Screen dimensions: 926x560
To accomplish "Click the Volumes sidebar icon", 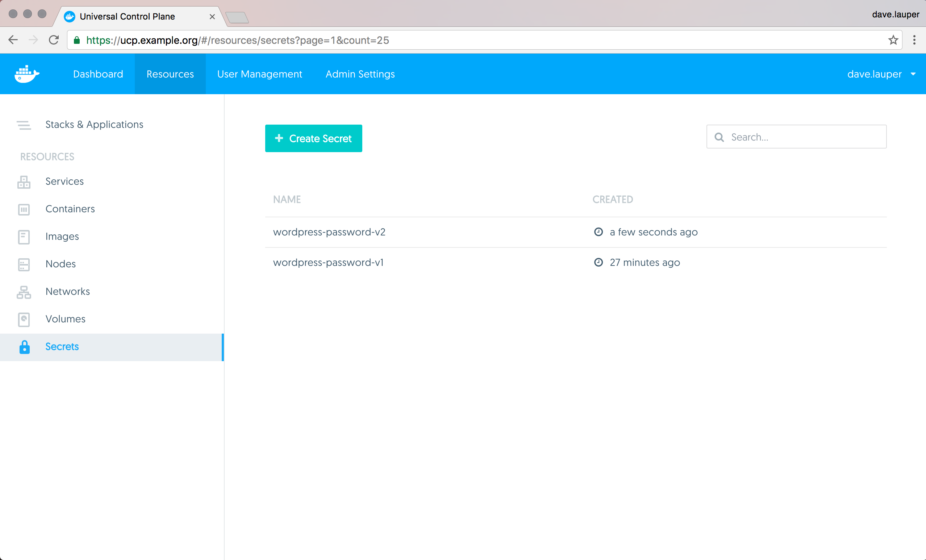I will (24, 319).
